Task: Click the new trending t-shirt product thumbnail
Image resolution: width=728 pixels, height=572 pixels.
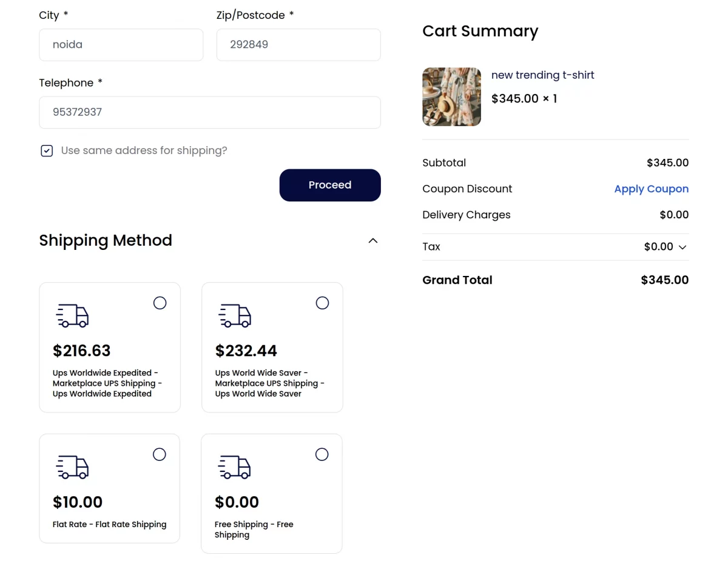Action: [x=451, y=97]
